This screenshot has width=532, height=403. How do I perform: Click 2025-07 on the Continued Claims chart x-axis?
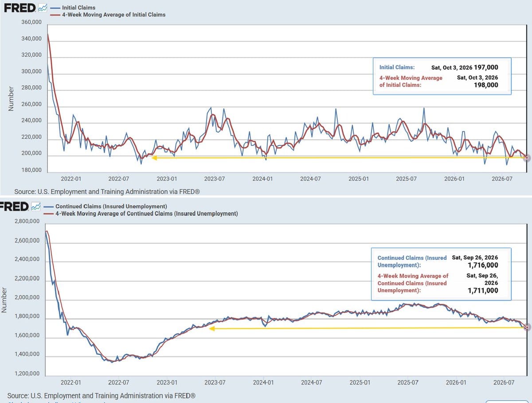coord(407,382)
